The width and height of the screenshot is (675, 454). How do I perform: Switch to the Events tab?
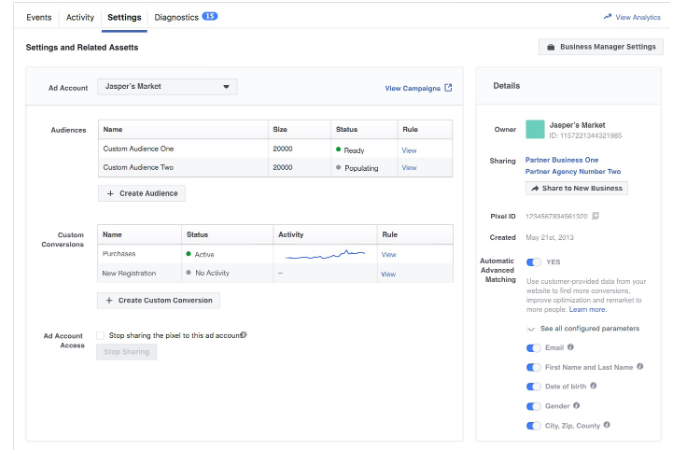[39, 17]
